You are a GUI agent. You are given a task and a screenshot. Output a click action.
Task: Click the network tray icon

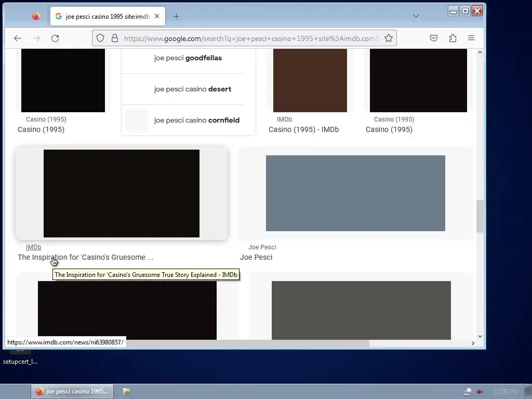(468, 392)
